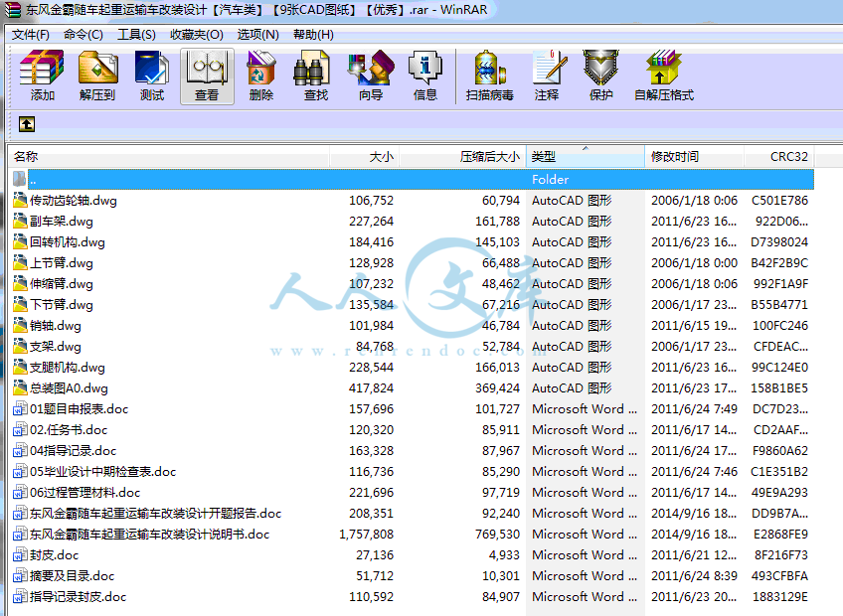Select the file 02.任务书.doc
This screenshot has height=616, width=843.
[x=69, y=429]
